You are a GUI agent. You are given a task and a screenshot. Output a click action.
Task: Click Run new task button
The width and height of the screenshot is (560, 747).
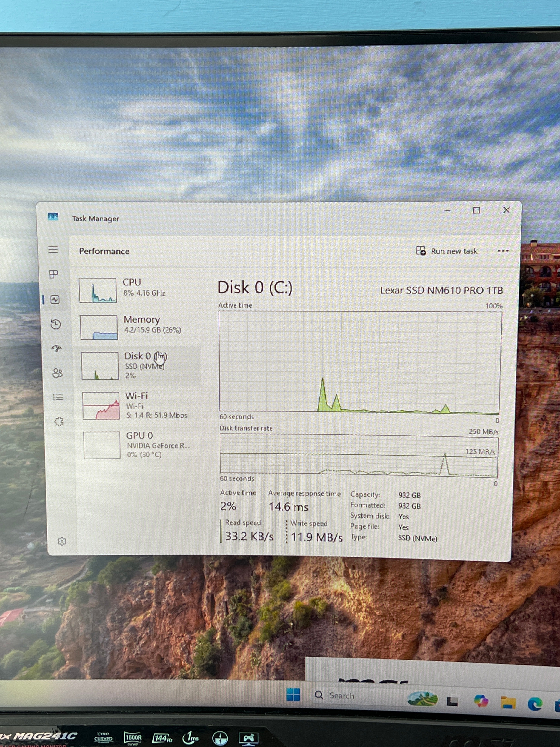point(447,251)
